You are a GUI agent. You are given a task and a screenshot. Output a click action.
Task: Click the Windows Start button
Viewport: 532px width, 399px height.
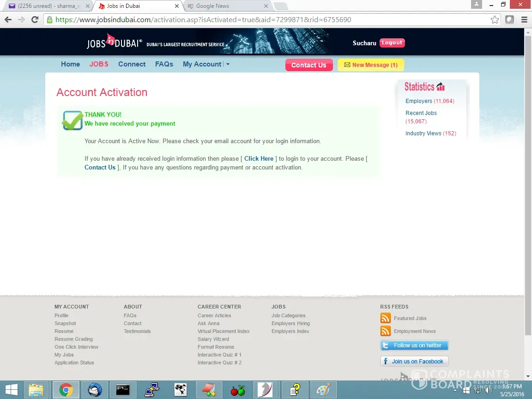pos(11,390)
